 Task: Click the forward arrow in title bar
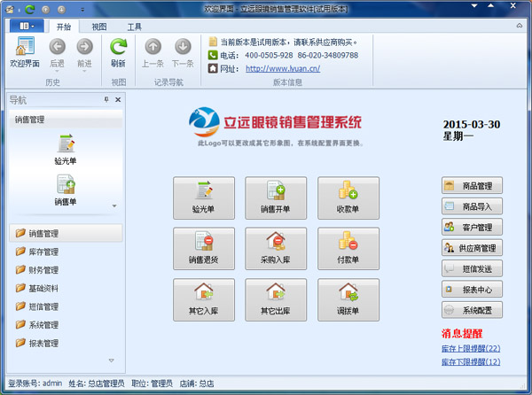pyautogui.click(x=61, y=10)
